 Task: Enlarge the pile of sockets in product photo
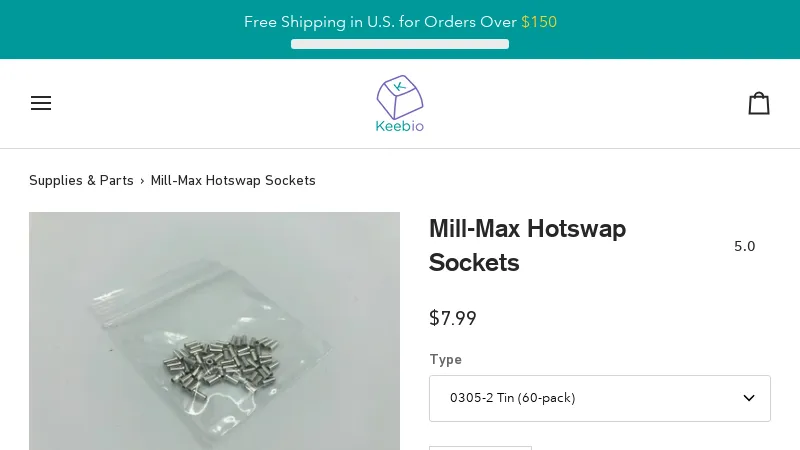(222, 361)
